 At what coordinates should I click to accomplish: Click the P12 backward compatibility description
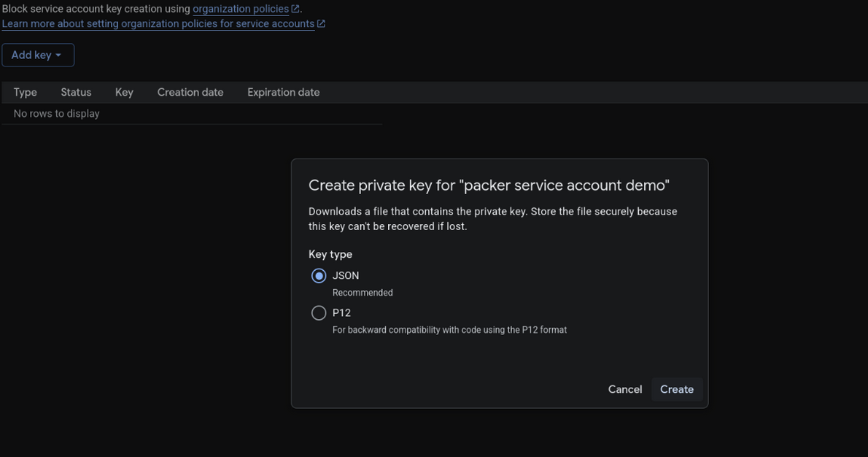(449, 330)
